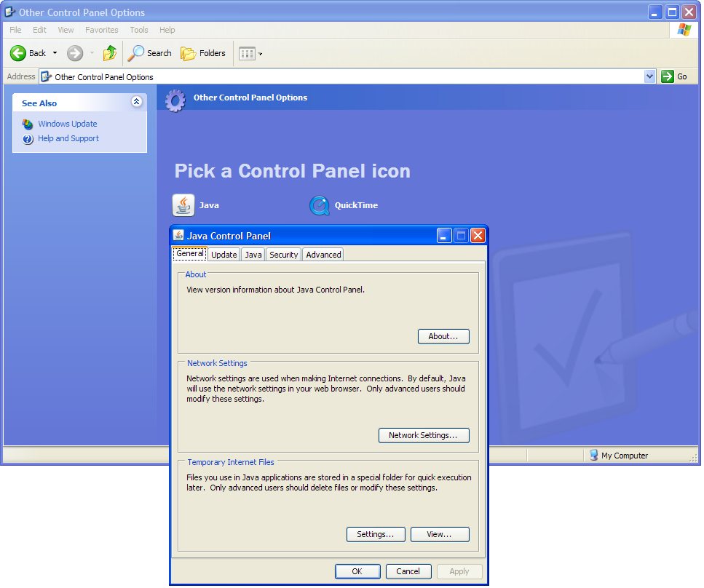Confirm with the OK button
The width and height of the screenshot is (704, 588).
point(357,571)
